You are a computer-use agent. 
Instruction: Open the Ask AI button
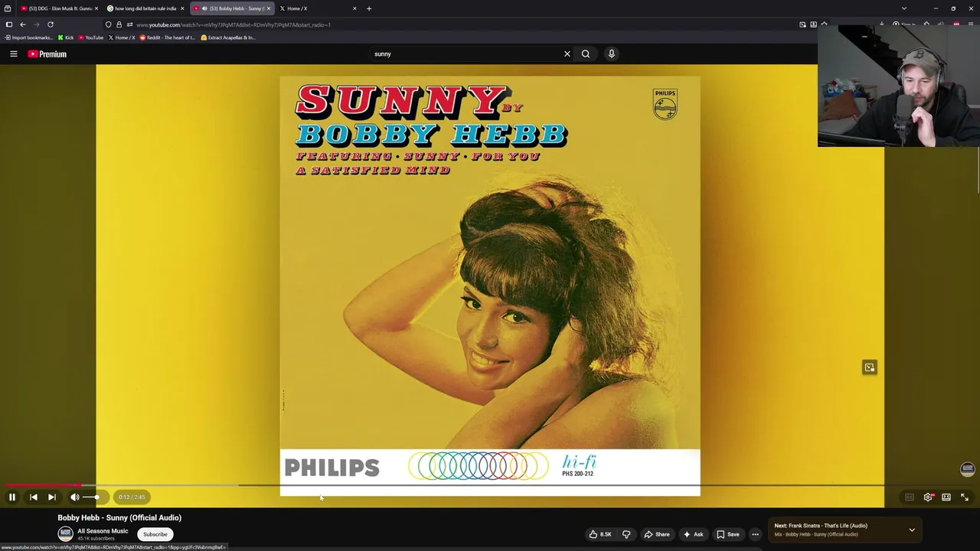693,534
